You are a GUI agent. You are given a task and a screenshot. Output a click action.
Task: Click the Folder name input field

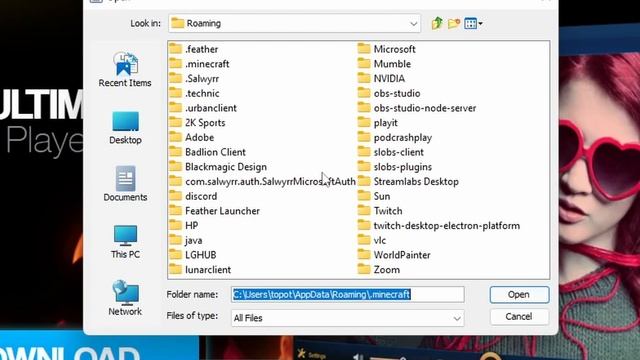[348, 294]
